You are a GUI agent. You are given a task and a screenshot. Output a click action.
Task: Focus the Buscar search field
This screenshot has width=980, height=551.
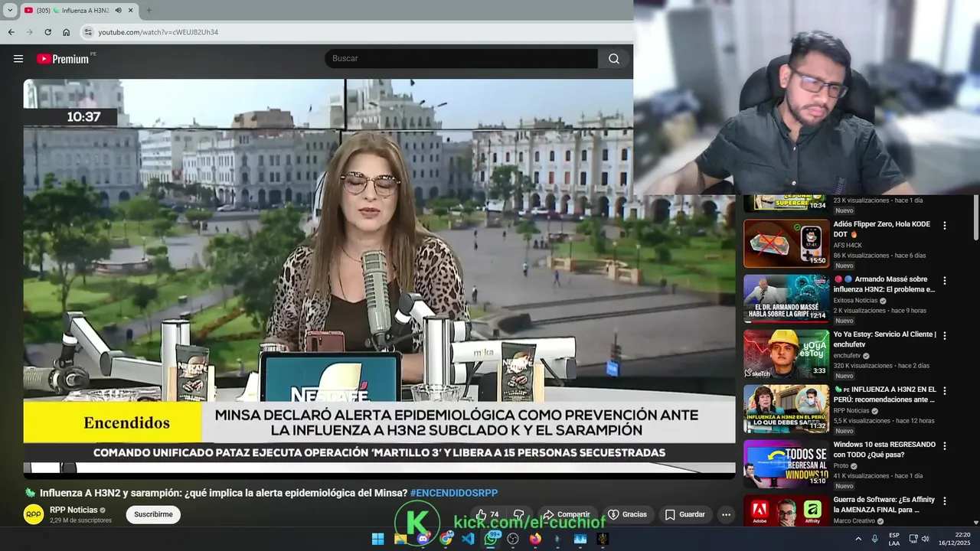coord(461,59)
